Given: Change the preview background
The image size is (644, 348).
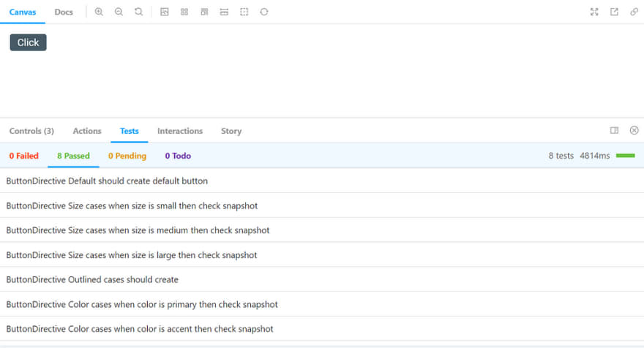Looking at the screenshot, I should [164, 12].
